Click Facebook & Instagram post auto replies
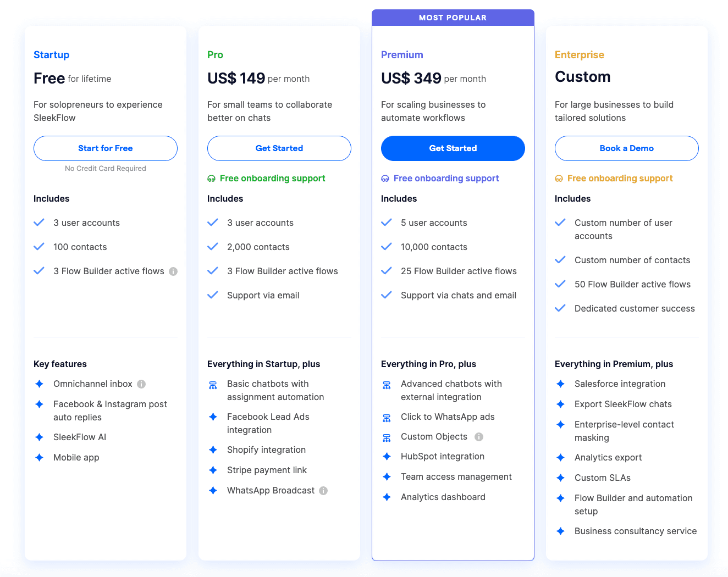The width and height of the screenshot is (728, 577). (110, 410)
